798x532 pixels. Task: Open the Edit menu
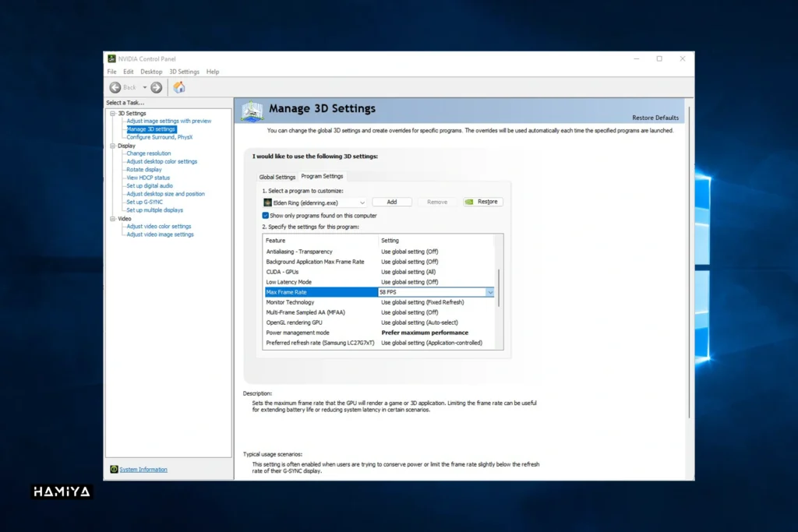[129, 72]
